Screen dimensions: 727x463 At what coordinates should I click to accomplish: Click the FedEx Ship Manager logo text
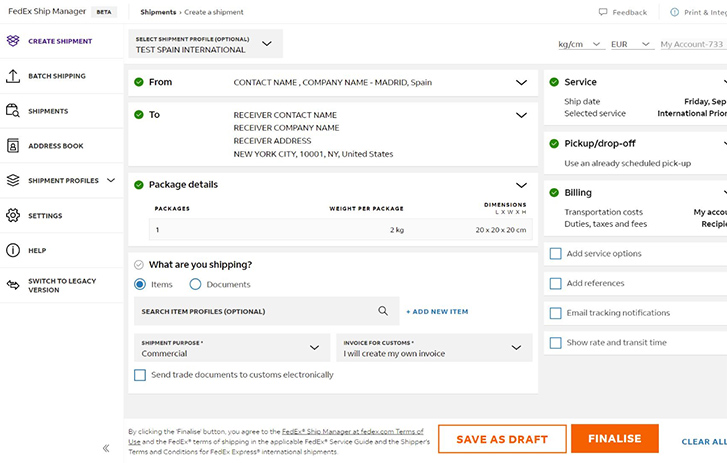point(47,11)
